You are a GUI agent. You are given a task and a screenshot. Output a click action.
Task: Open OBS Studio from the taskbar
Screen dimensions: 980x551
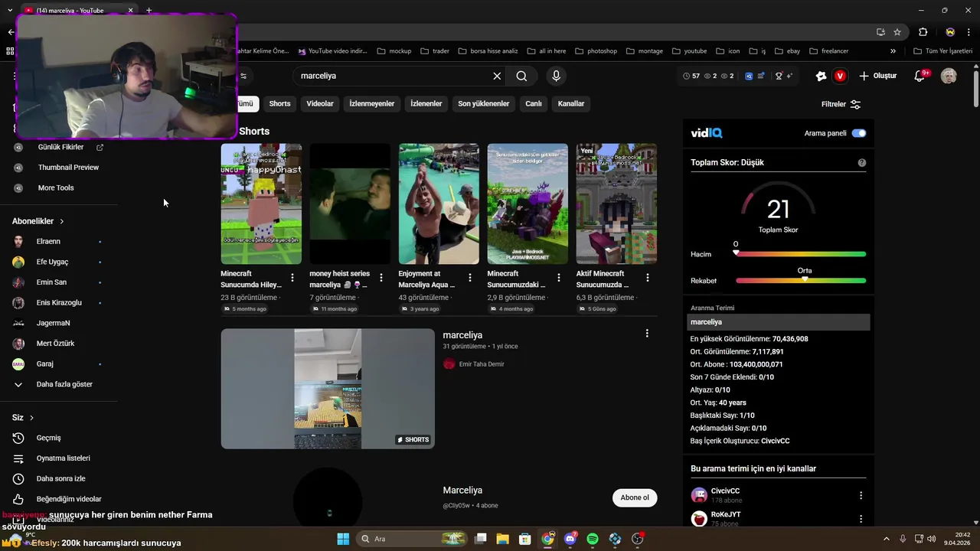637,539
